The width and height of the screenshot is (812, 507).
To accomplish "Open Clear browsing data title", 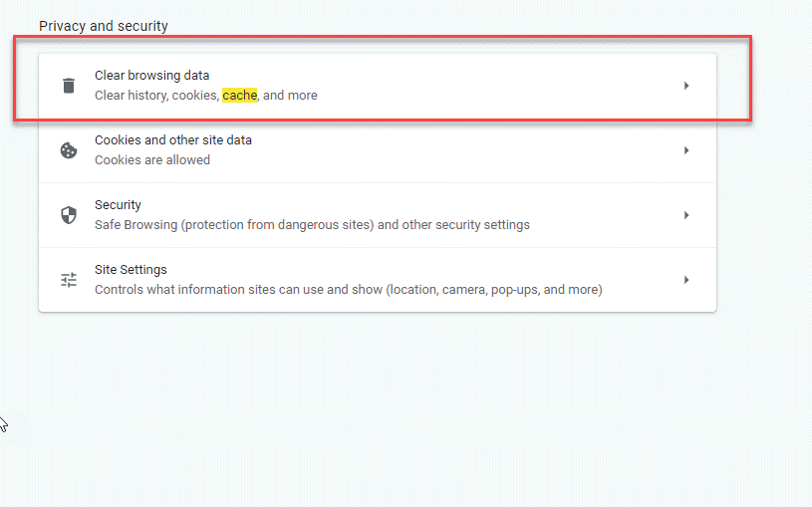I will coord(151,76).
